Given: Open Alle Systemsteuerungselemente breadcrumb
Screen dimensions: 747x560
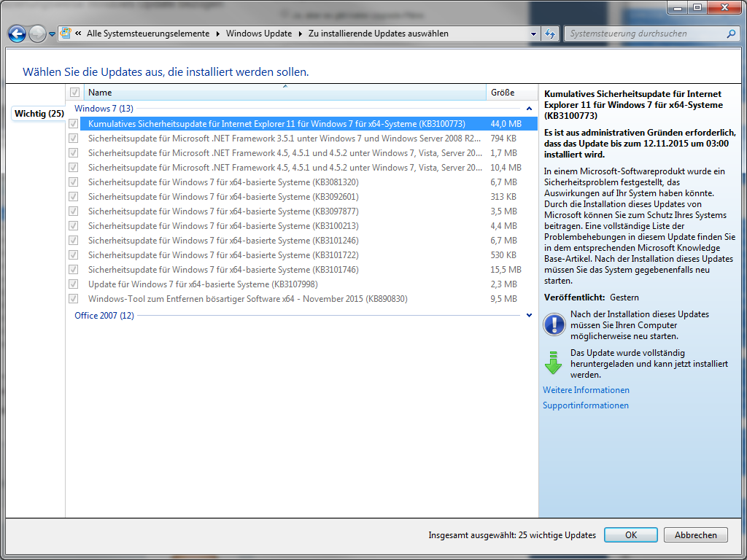Looking at the screenshot, I should [x=147, y=34].
